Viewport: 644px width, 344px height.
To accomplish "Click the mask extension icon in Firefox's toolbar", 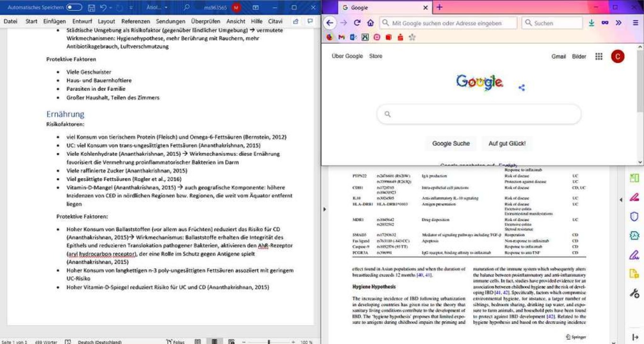I will pyautogui.click(x=605, y=22).
